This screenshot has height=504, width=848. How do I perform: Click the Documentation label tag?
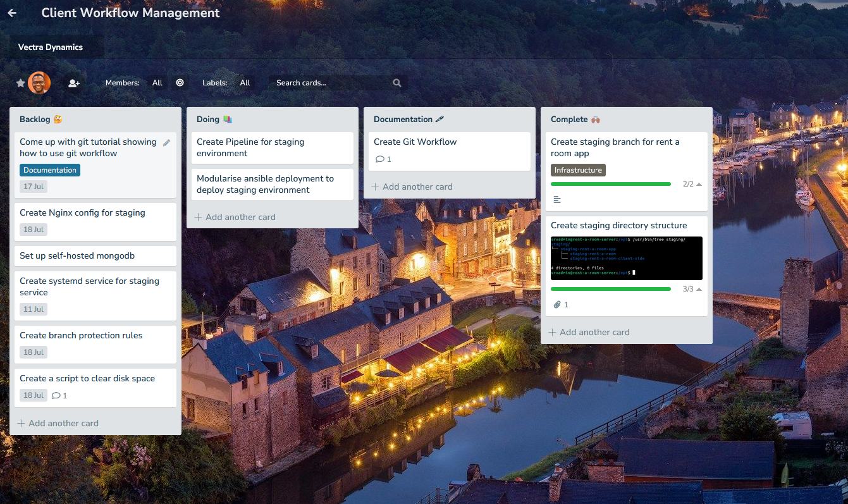point(50,170)
